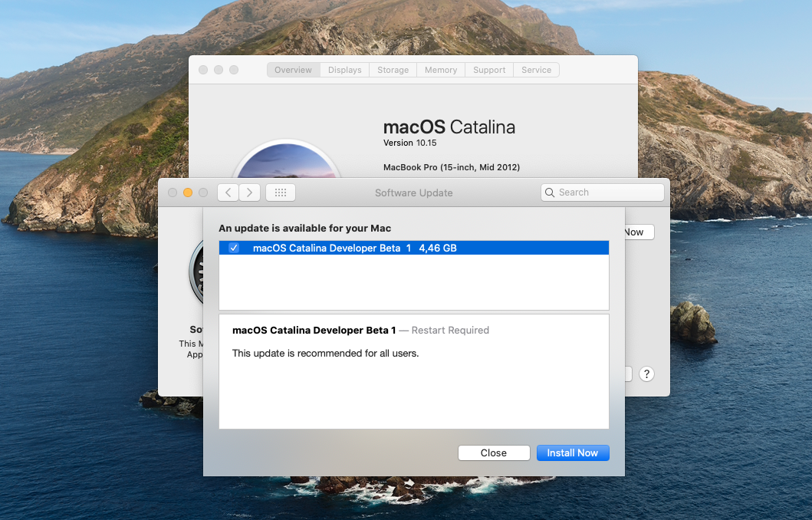Screen dimensions: 812x520
Task: Click the 'An update is available for your Mac' heading
Action: [304, 229]
